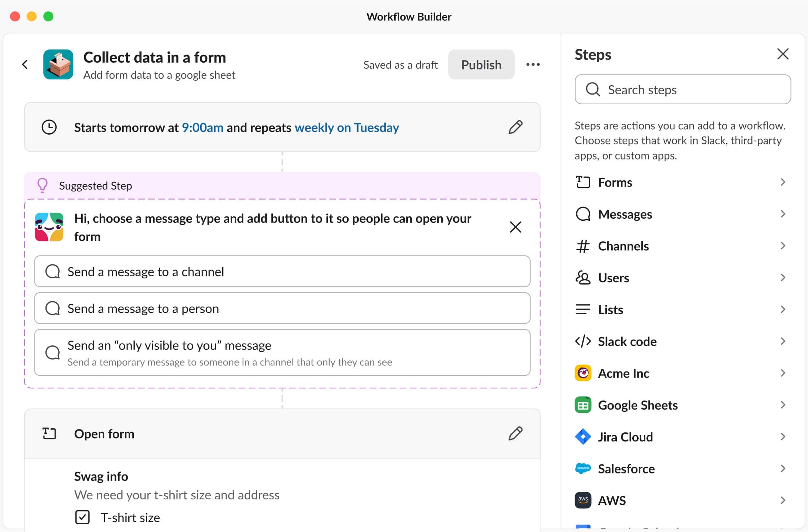Screen dimensions: 808x532
Task: Click the magnifier icon in Search steps
Action: pos(593,90)
